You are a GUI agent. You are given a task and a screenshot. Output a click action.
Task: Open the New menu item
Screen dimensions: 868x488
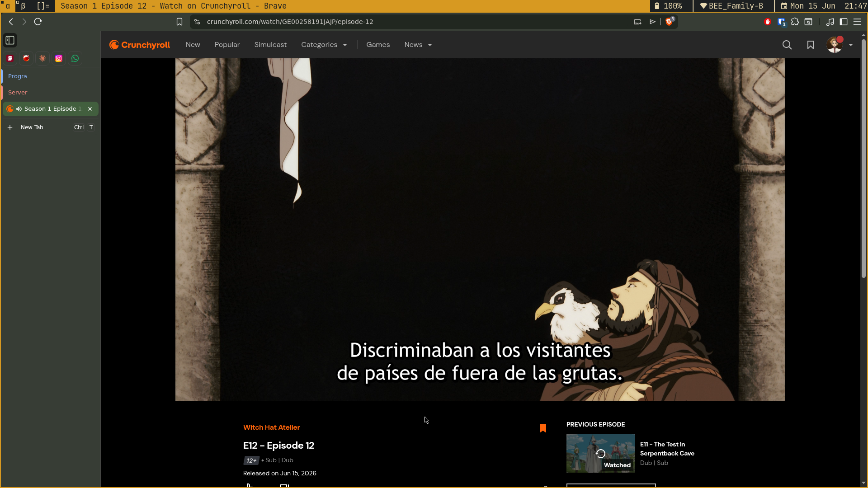click(193, 45)
